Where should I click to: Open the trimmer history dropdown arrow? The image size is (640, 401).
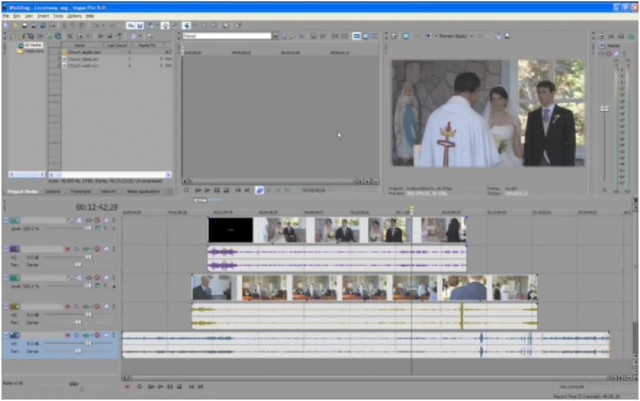click(275, 36)
